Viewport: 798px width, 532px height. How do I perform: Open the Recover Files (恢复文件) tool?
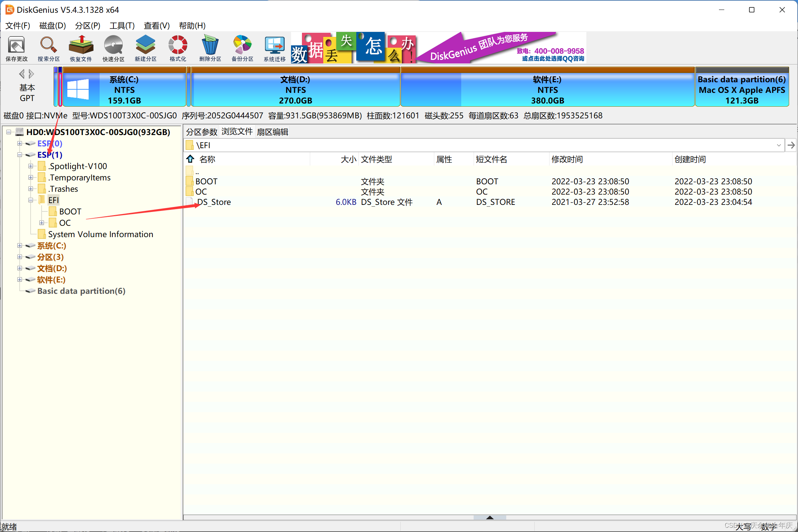point(81,49)
